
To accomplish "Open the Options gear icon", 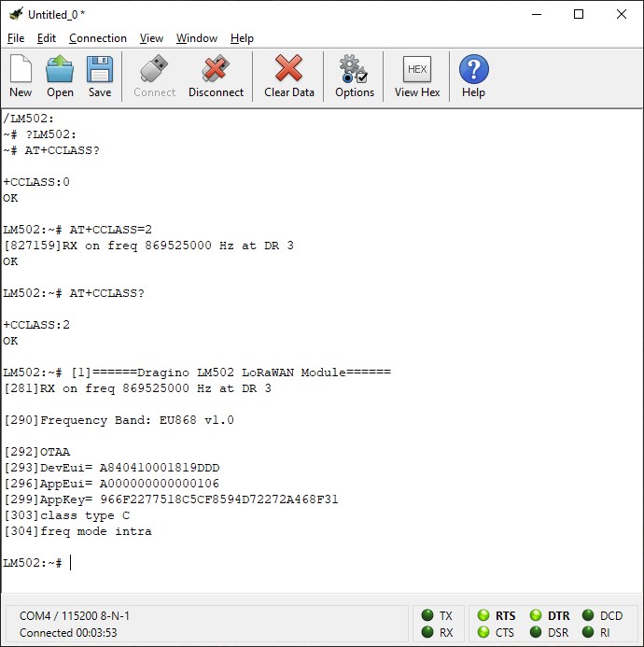I will tap(355, 76).
